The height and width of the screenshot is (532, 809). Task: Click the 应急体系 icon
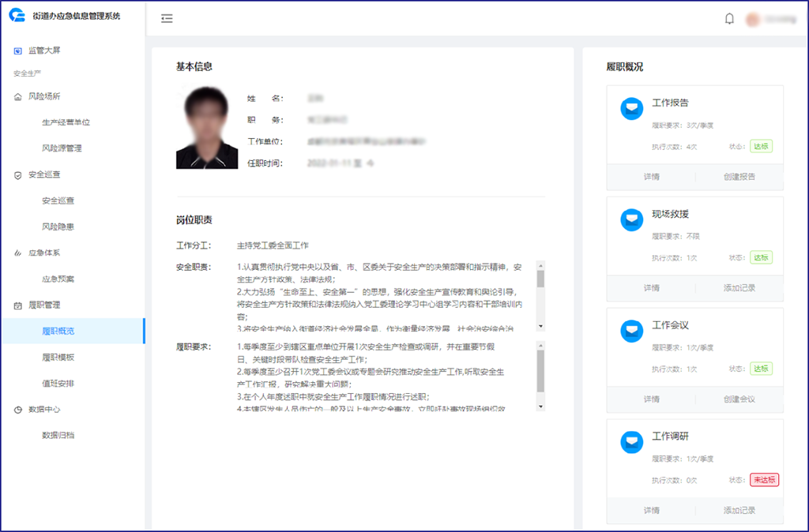[x=17, y=253]
